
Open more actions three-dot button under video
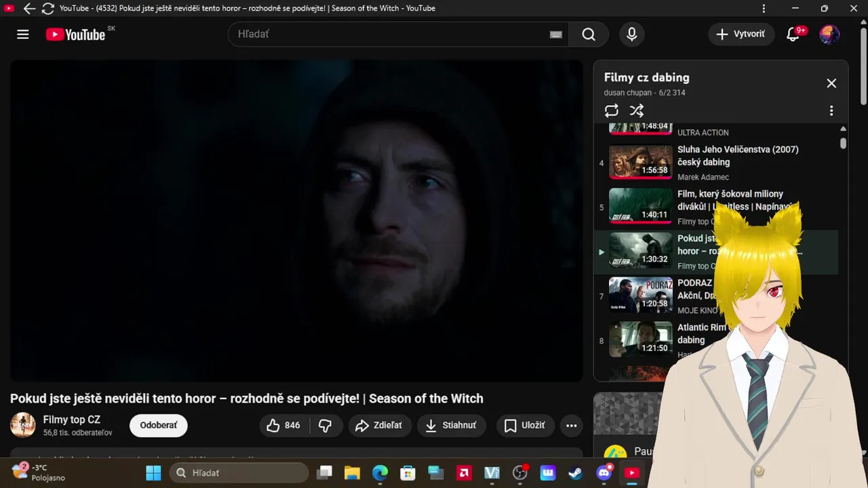tap(572, 426)
